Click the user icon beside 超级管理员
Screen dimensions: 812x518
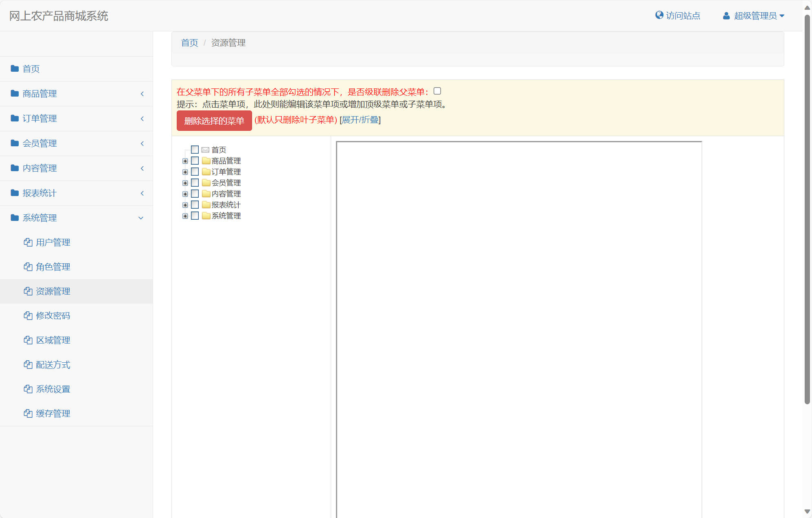tap(726, 16)
